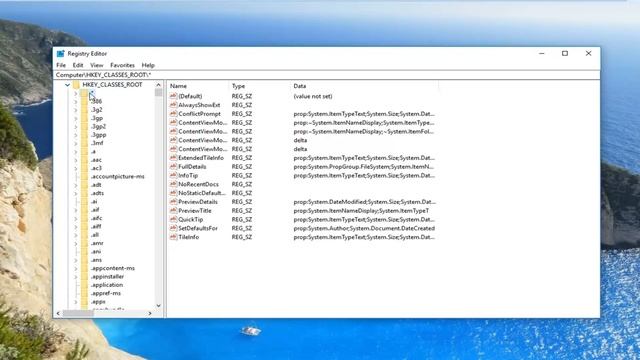Open the View menu
Screen dimensions: 640x360
point(96,65)
